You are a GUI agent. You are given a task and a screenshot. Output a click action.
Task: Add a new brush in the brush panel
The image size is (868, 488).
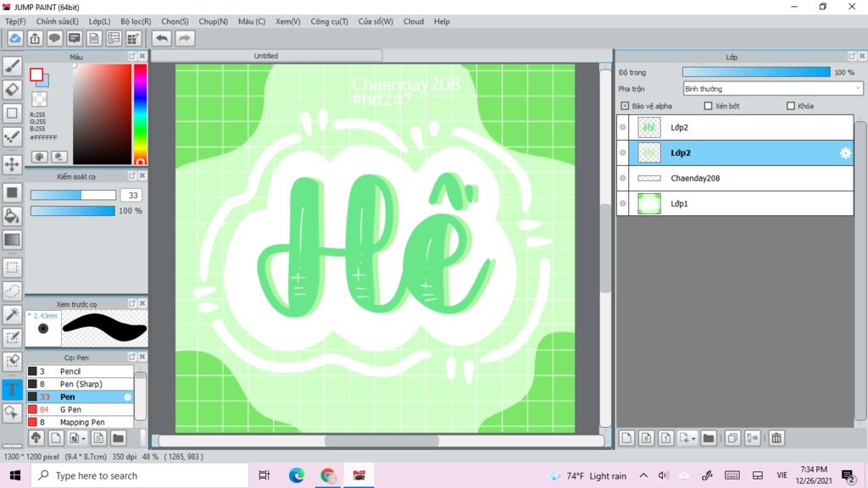[55, 438]
